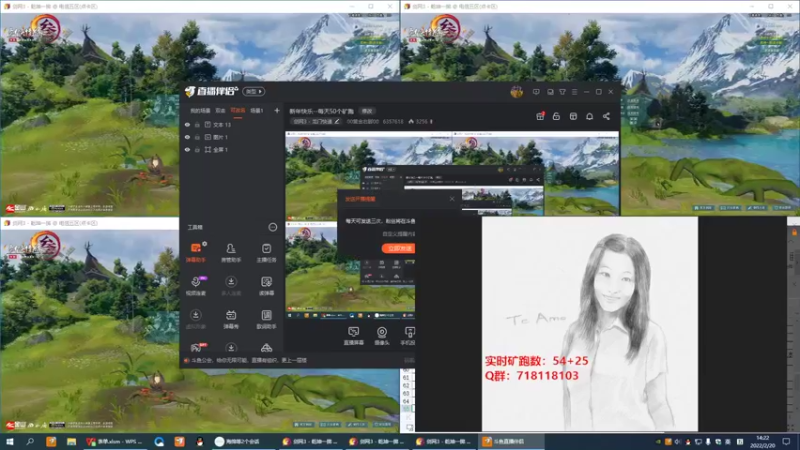Viewport: 800px width, 450px height.
Task: Open the taskbar clock
Action: point(762,441)
